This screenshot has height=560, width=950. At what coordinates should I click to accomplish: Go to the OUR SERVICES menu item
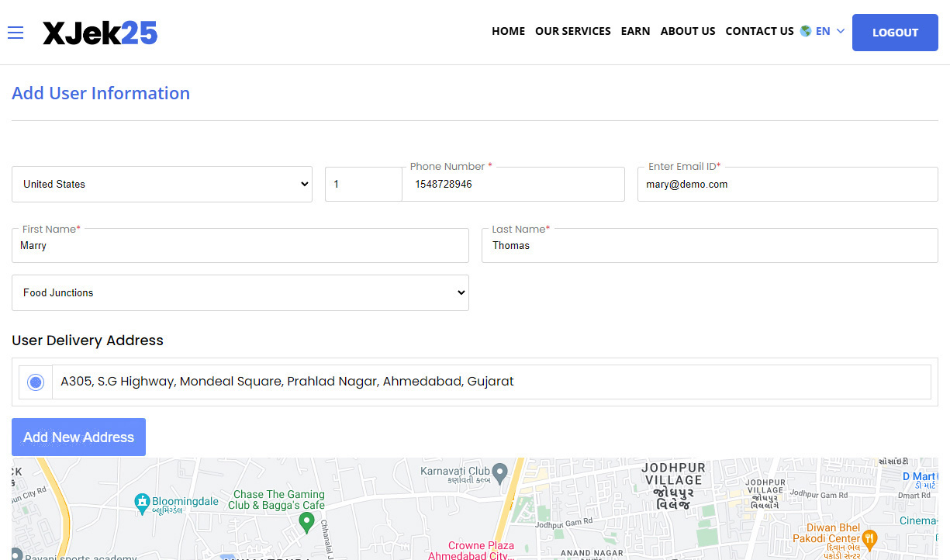coord(573,31)
